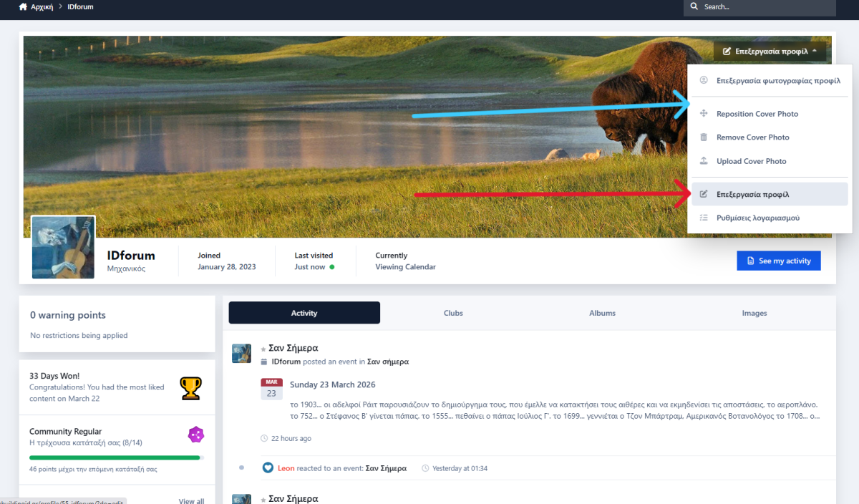Click the Upload Cover Photo icon

coord(703,161)
